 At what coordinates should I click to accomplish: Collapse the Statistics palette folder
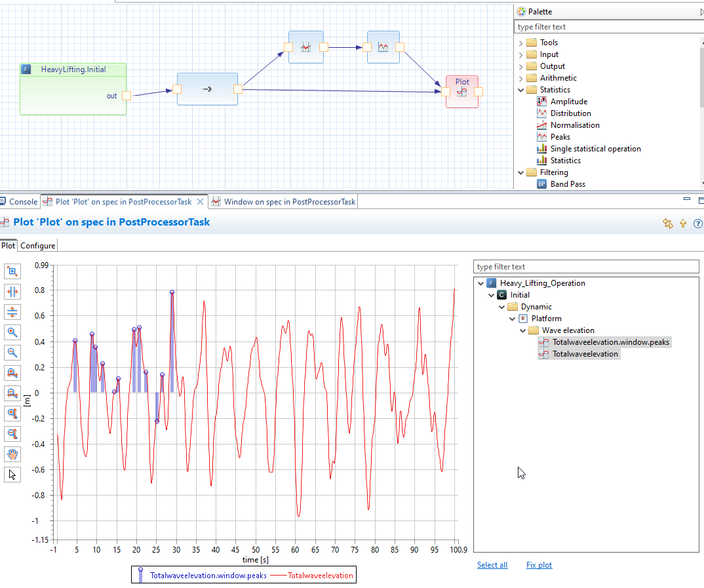coord(522,90)
